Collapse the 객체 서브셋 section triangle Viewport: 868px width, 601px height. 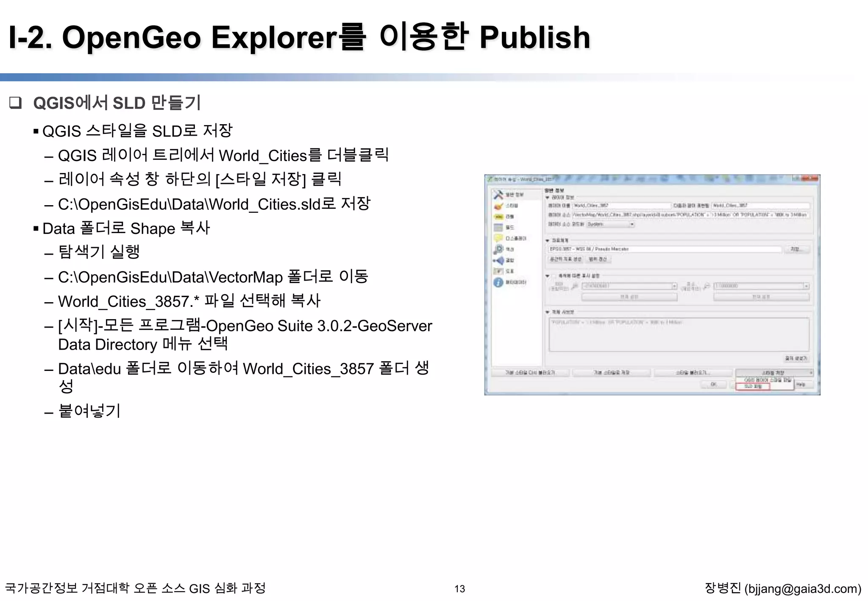(x=548, y=312)
